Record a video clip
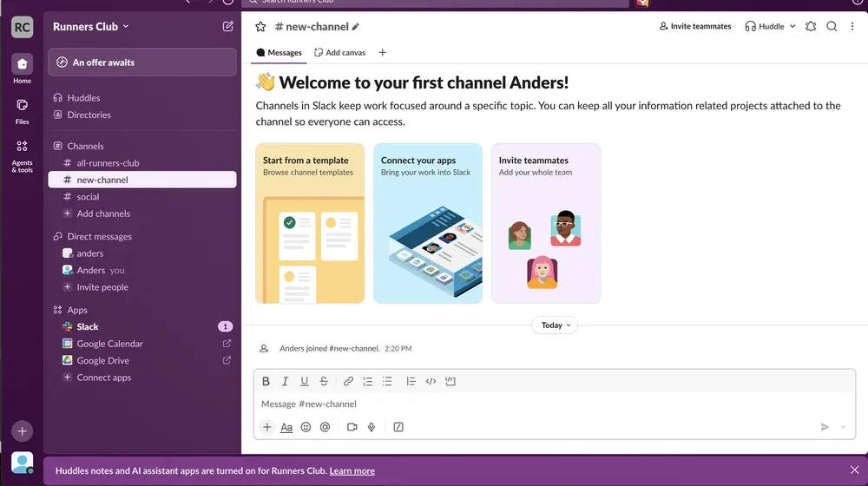Image resolution: width=868 pixels, height=486 pixels. [352, 427]
